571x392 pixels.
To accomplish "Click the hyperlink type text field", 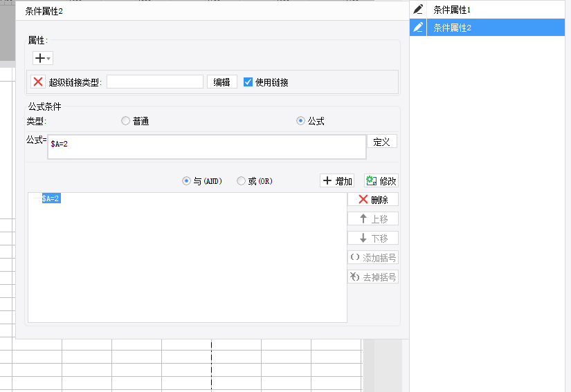I will (155, 82).
